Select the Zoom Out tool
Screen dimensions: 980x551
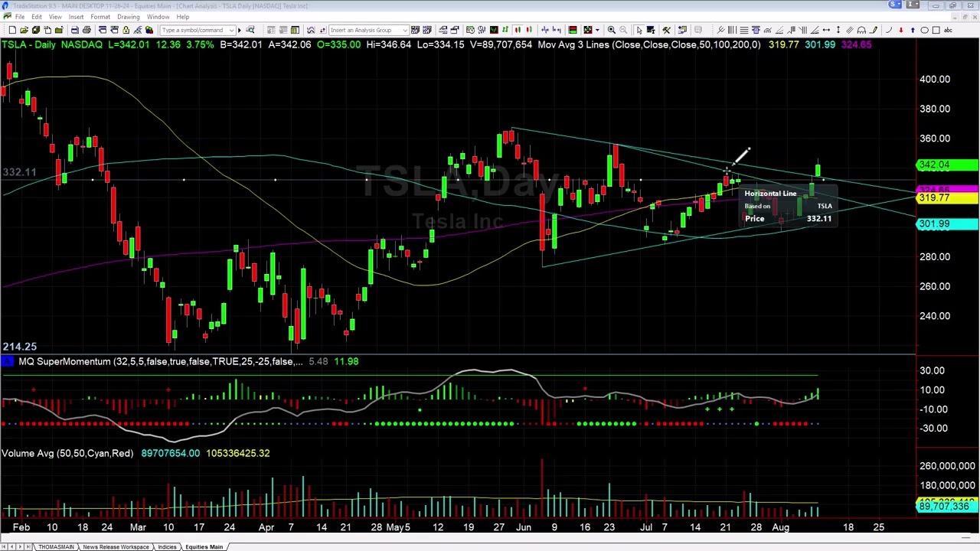pyautogui.click(x=622, y=30)
